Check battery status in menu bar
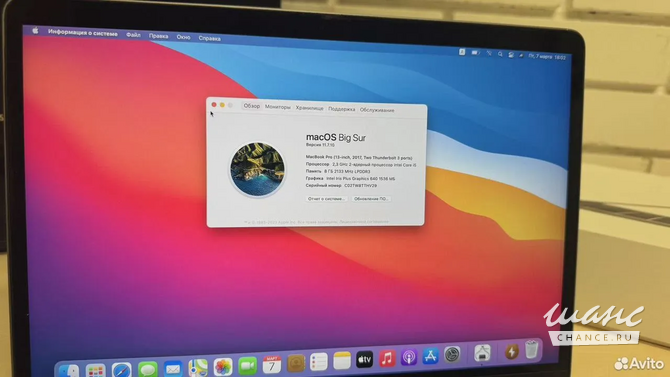Image resolution: width=670 pixels, height=377 pixels. click(x=475, y=53)
